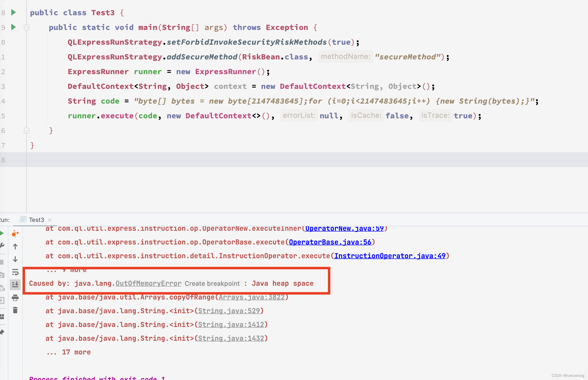This screenshot has width=588, height=380.
Task: Open OperatorBase.java:56 link
Action: [x=330, y=242]
